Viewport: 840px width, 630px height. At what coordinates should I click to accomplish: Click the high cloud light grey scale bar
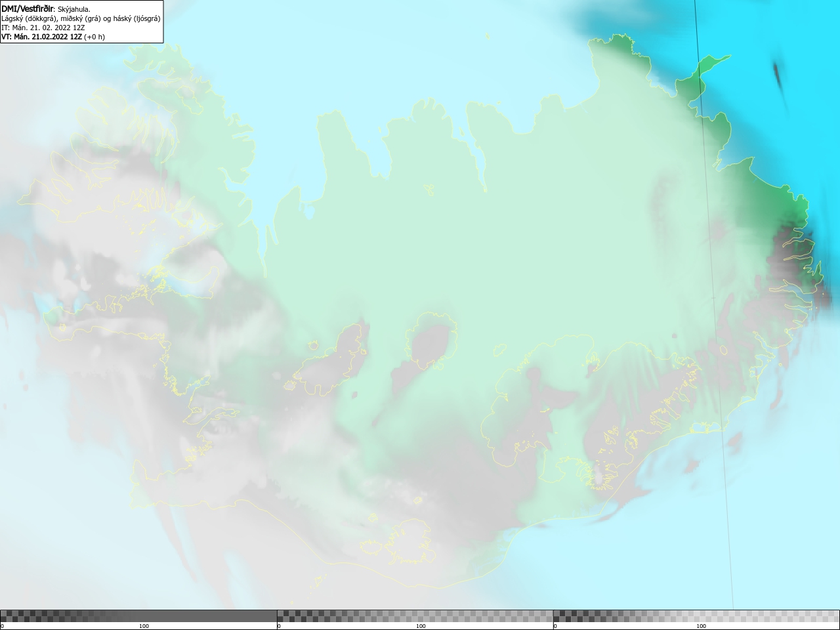point(696,616)
